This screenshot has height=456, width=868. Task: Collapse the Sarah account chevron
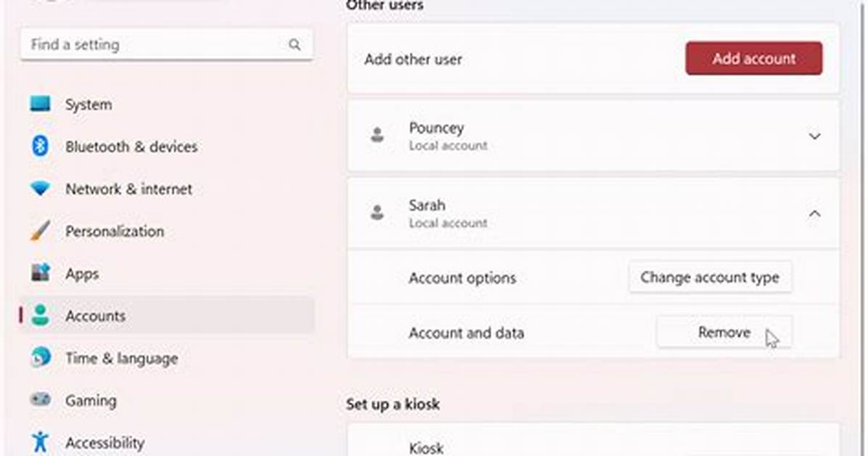[814, 214]
